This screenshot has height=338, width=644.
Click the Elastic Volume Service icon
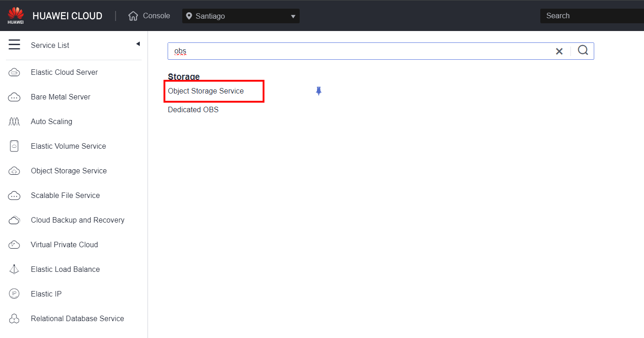[14, 146]
